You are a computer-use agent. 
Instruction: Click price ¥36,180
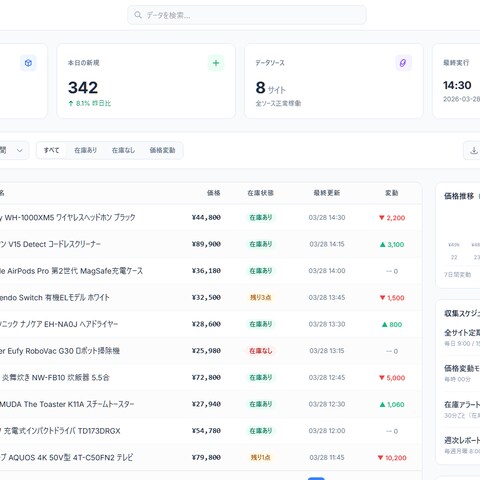point(206,271)
